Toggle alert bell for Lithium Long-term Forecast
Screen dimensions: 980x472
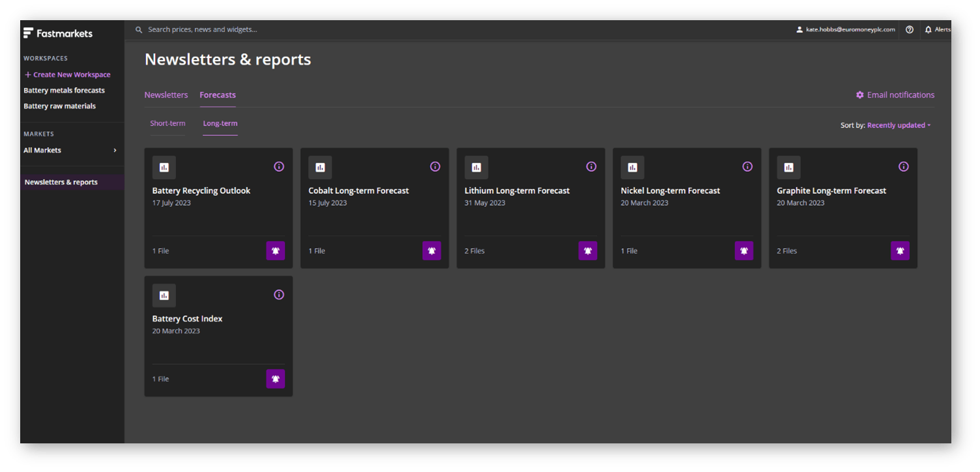pyautogui.click(x=588, y=251)
